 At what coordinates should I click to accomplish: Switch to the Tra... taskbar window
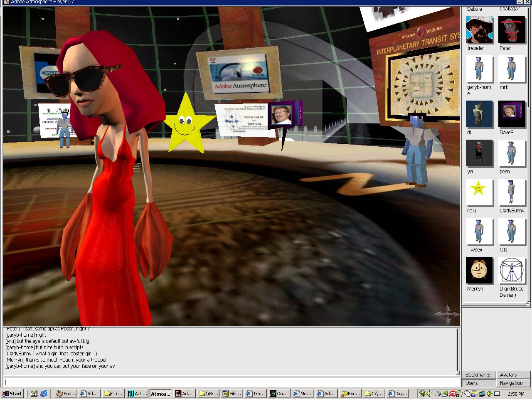coord(256,394)
